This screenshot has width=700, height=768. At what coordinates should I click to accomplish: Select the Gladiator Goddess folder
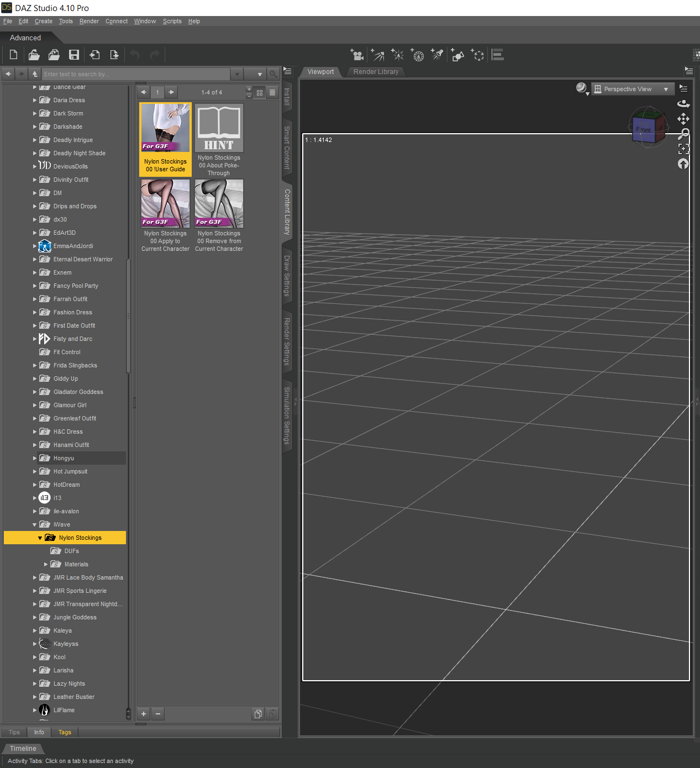[x=78, y=392]
